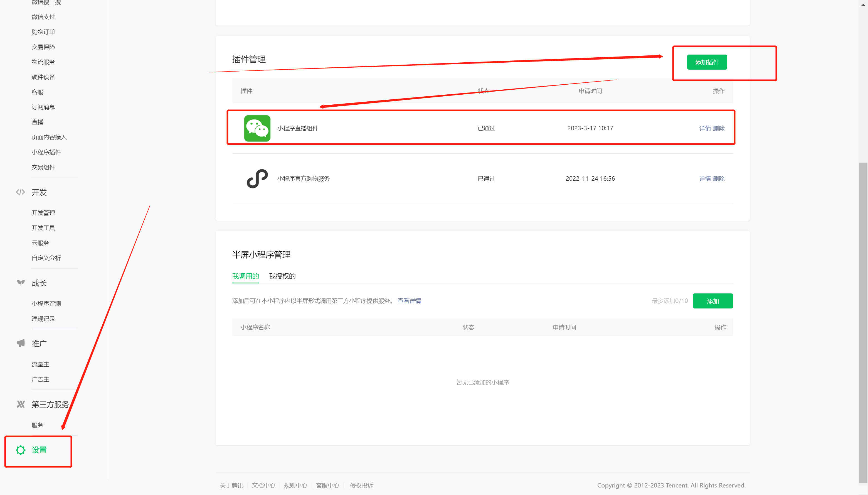Click the 设置 gear icon
868x495 pixels.
click(20, 450)
